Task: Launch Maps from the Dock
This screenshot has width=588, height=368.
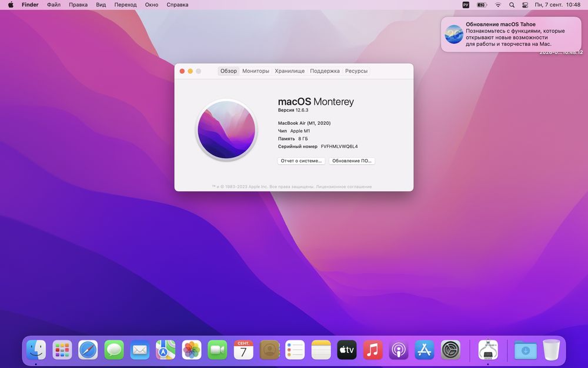Action: click(x=166, y=350)
